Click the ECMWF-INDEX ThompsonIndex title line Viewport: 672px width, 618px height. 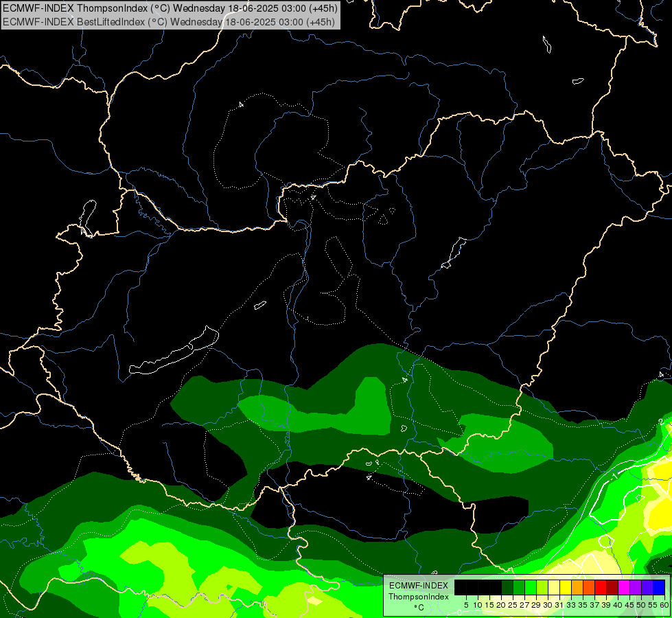coord(170,8)
